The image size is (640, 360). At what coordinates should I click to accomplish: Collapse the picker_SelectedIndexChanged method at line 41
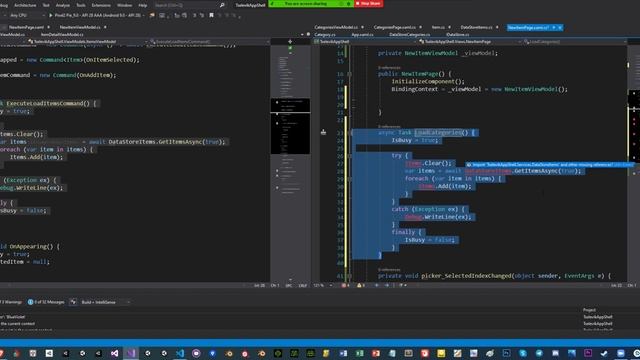tap(349, 276)
